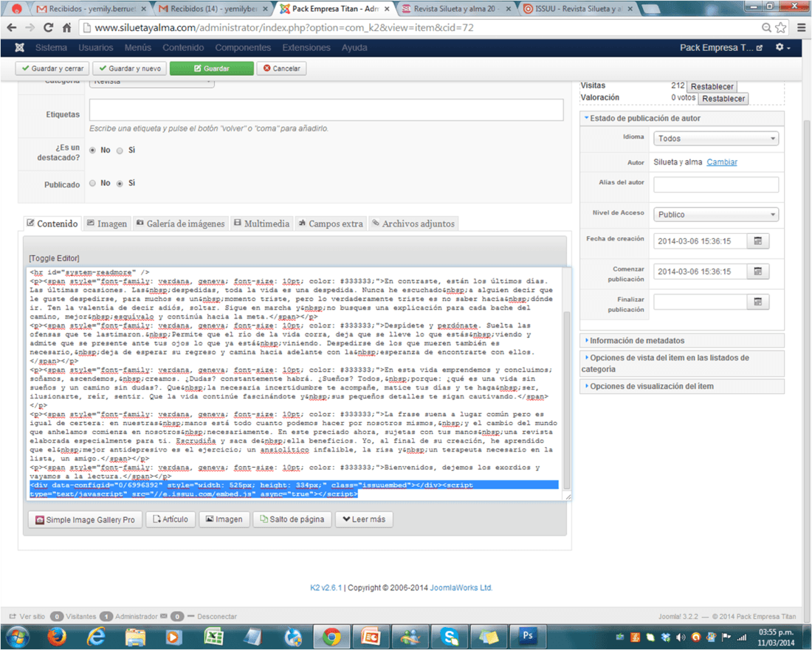812x650 pixels.
Task: Open the settings gear menu in admin bar
Action: (x=782, y=48)
